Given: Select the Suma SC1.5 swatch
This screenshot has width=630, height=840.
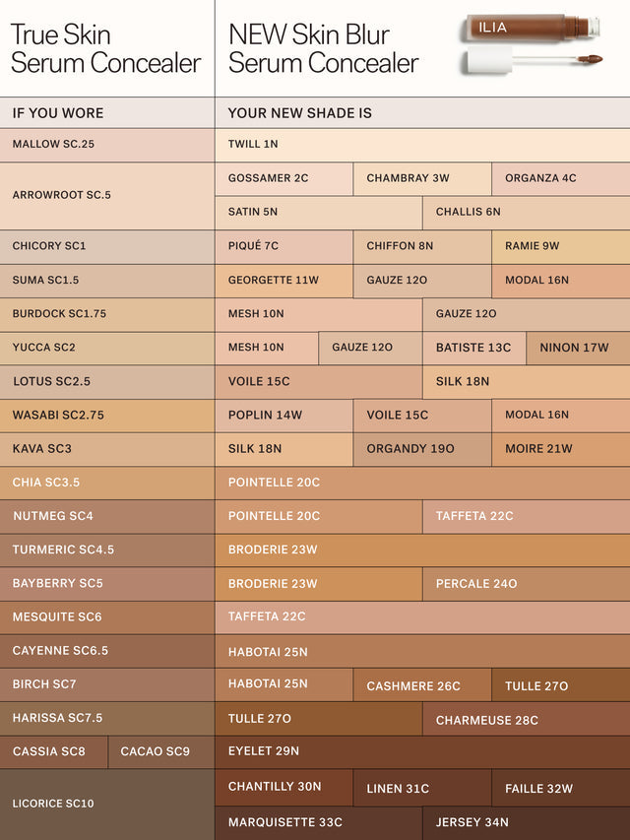Looking at the screenshot, I should [x=107, y=281].
